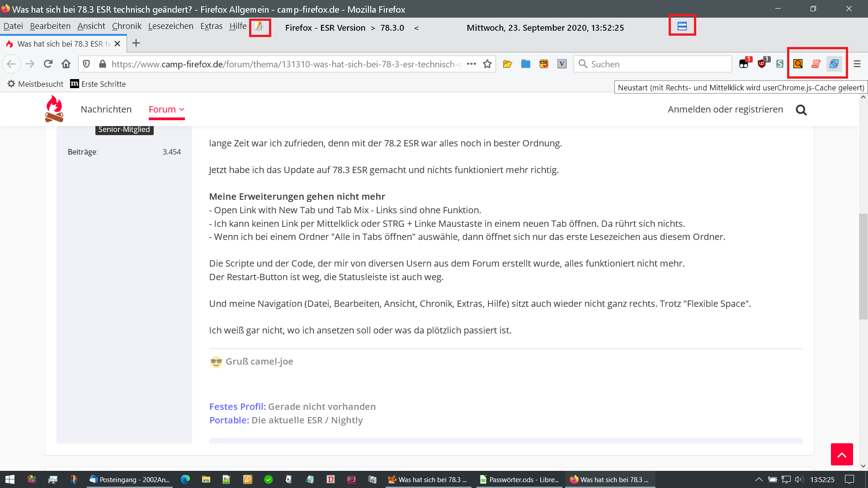The width and height of the screenshot is (868, 488).
Task: Reload the current page
Action: (48, 64)
